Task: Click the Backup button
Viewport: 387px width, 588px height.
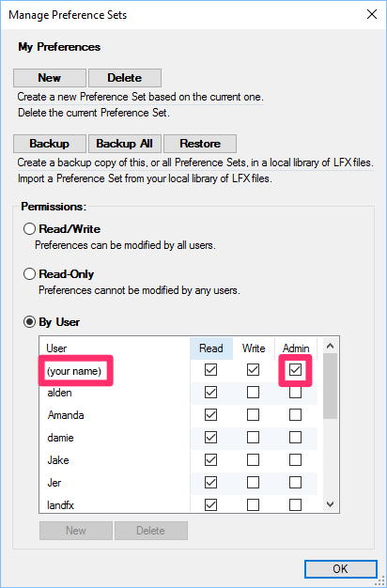Action: (x=50, y=144)
